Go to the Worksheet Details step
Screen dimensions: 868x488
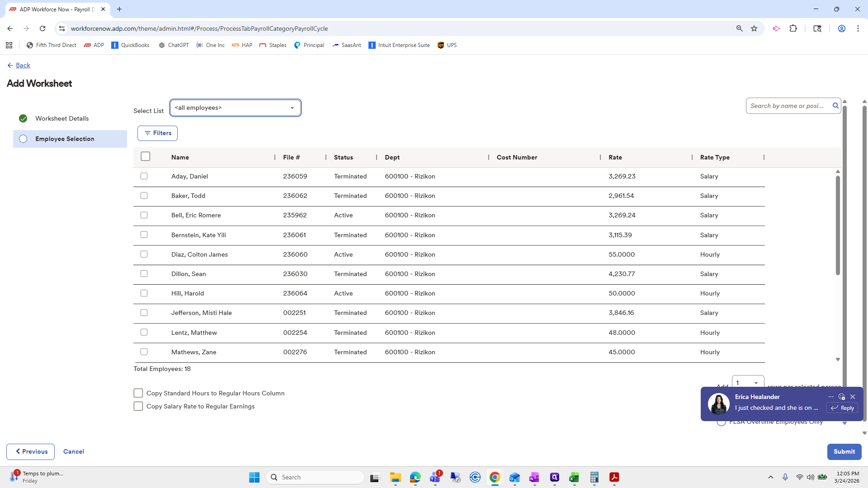coord(62,118)
